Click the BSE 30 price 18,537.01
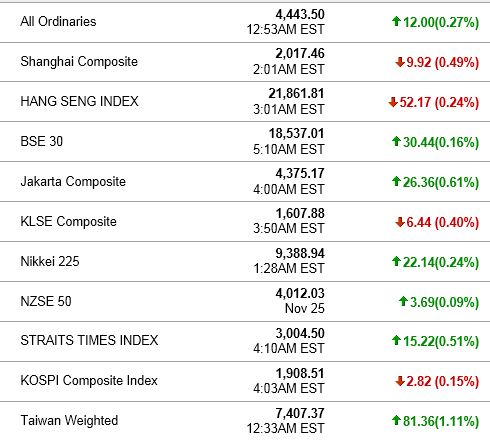 pyautogui.click(x=297, y=134)
